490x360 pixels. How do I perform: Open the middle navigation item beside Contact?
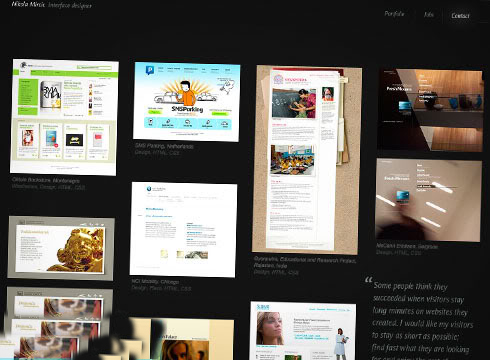pos(429,14)
